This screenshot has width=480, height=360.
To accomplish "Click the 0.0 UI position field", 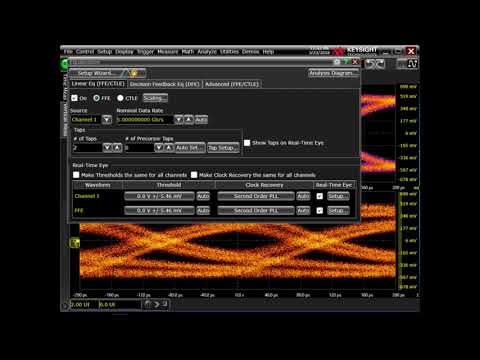I will [x=120, y=304].
